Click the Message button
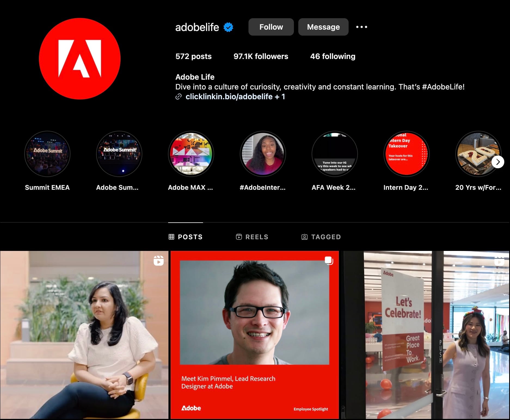Viewport: 510px width, 420px height. tap(323, 27)
